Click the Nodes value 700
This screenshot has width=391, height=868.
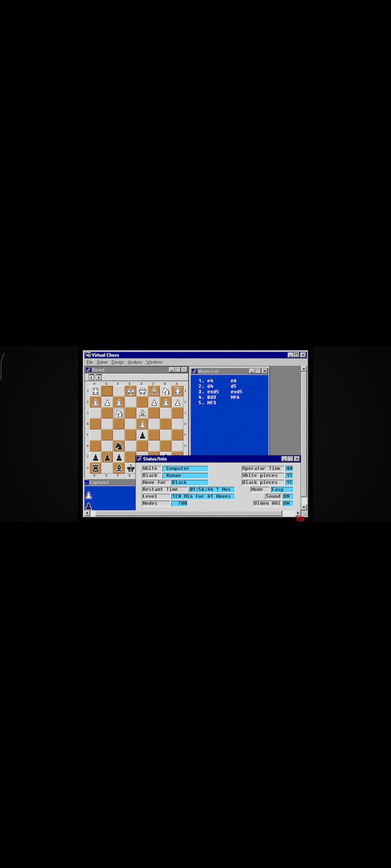coord(180,503)
